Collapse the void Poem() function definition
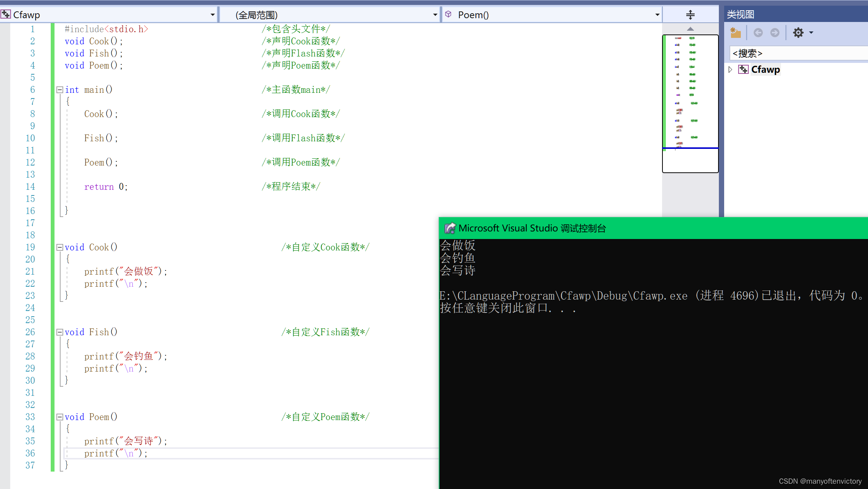 pos(60,417)
